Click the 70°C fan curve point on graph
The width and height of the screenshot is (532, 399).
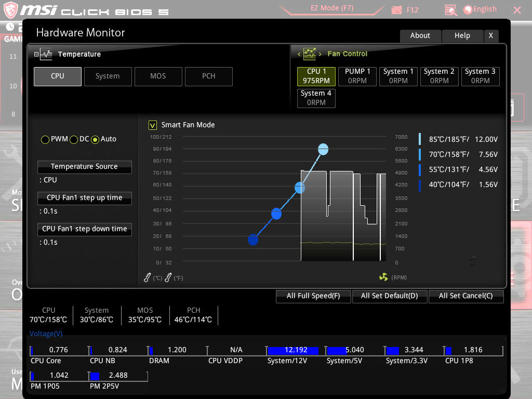tap(300, 188)
